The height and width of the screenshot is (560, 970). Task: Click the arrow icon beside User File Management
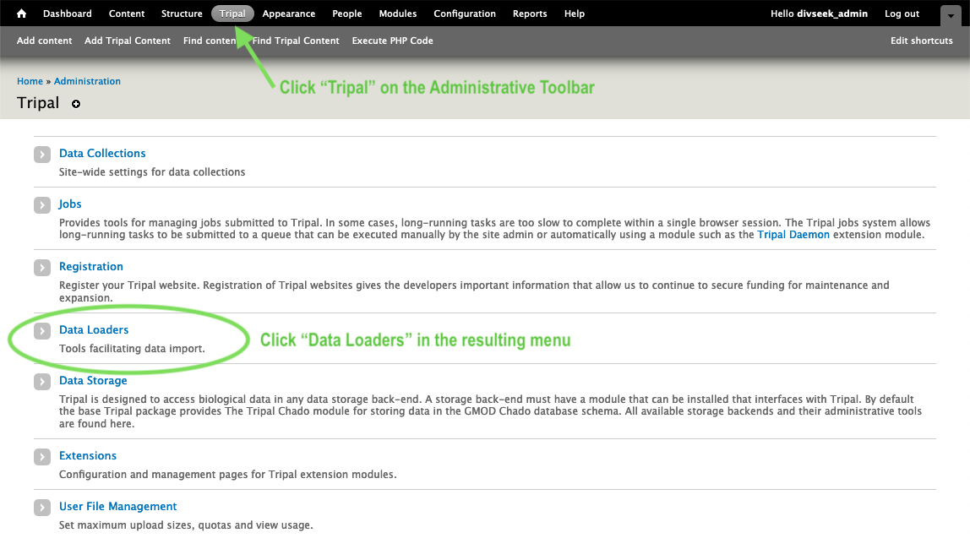click(42, 508)
